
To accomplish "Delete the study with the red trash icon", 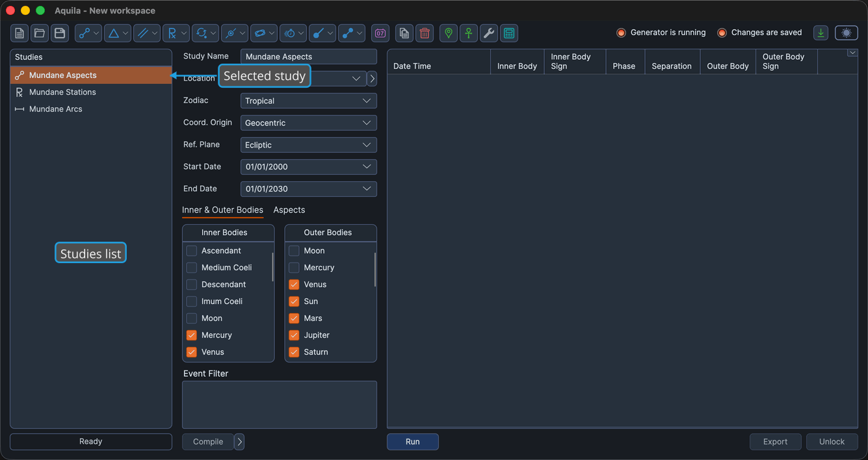I will 425,33.
